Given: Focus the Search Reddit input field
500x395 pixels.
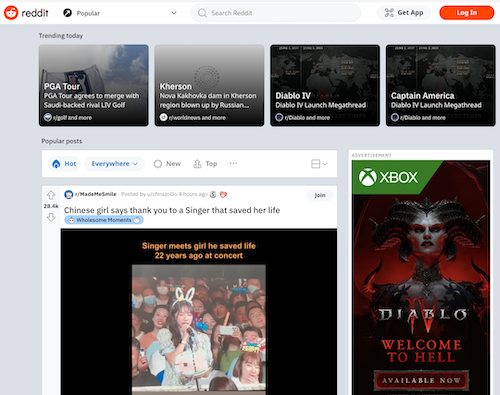Looking at the screenshot, I should tap(276, 13).
